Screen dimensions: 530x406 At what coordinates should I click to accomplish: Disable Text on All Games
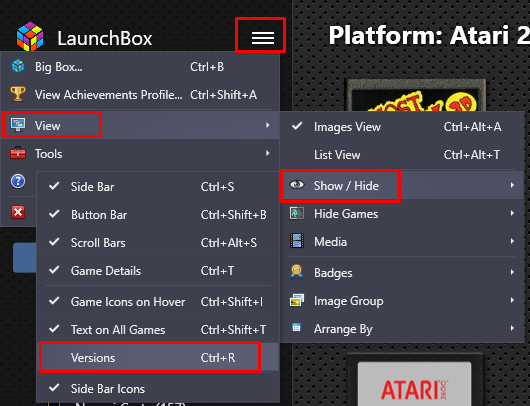[x=158, y=329]
